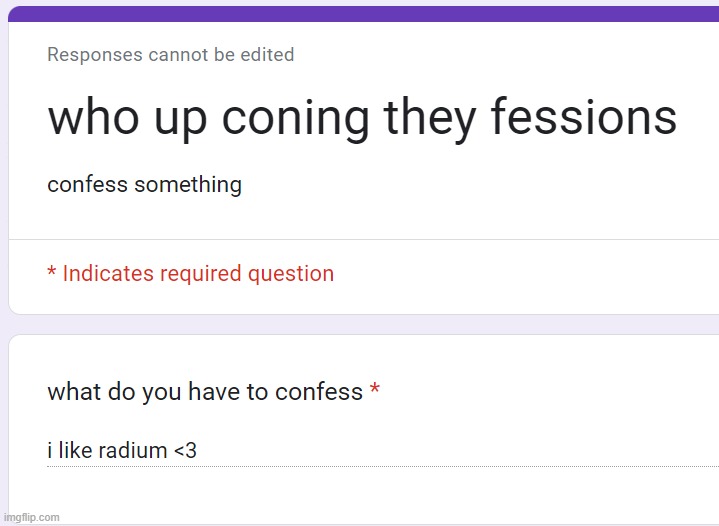Viewport: 719px width, 526px height.
Task: Click the lavender gap between the two cards
Action: point(364,325)
